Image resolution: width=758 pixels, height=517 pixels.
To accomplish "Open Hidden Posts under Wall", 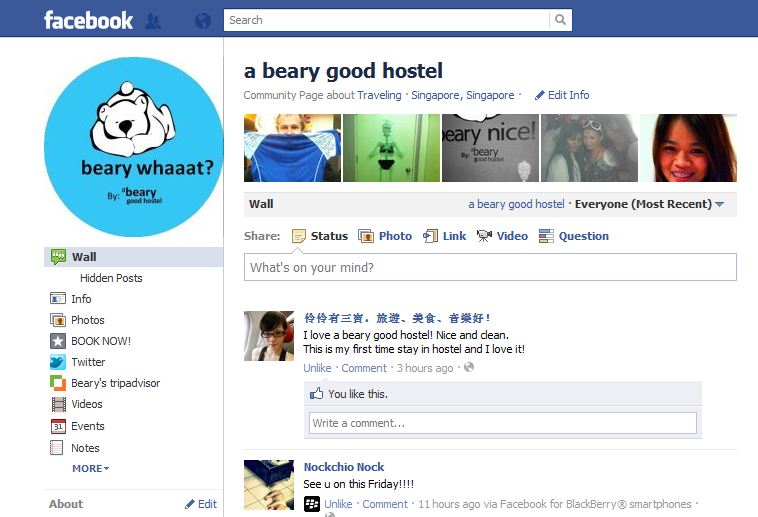I will click(111, 278).
